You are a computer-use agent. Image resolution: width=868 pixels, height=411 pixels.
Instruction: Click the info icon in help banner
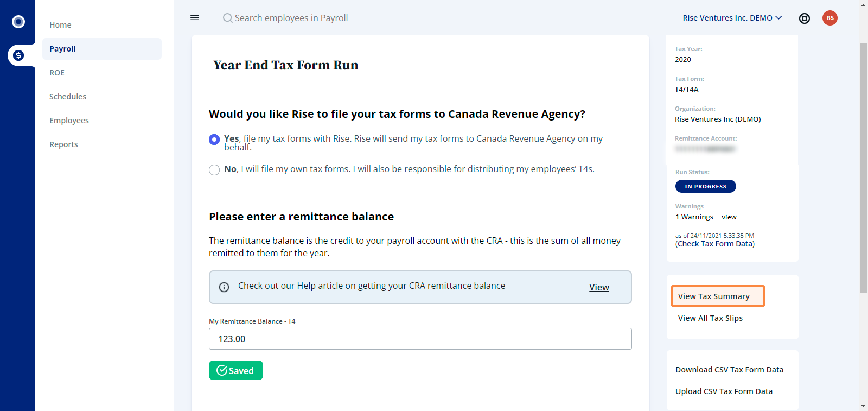pyautogui.click(x=224, y=287)
